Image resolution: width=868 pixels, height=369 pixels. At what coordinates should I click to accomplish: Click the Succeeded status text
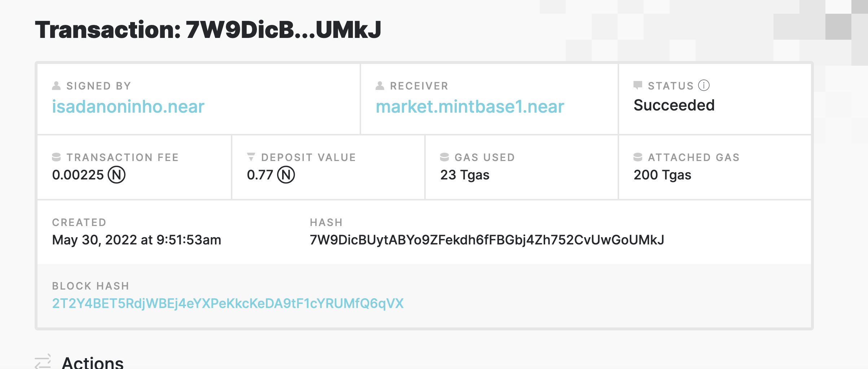pyautogui.click(x=674, y=105)
